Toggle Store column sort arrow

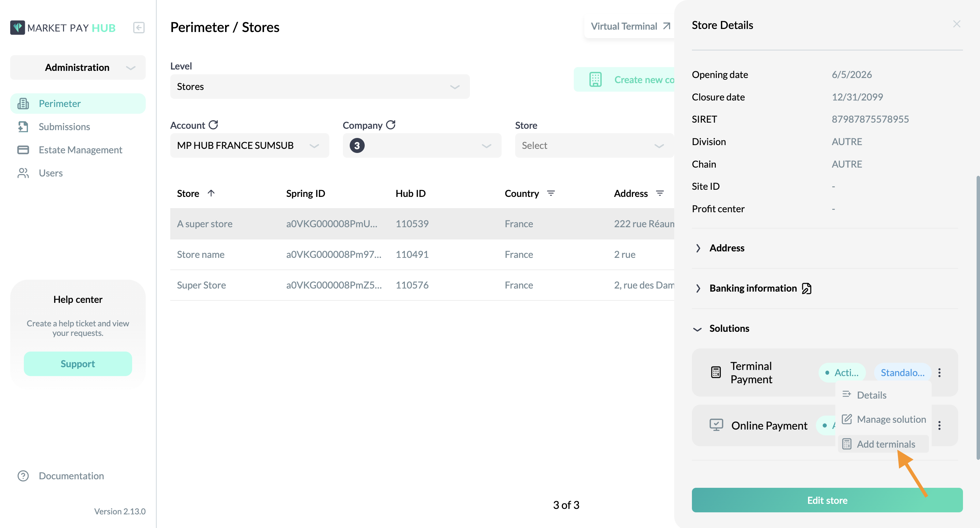[x=211, y=193]
